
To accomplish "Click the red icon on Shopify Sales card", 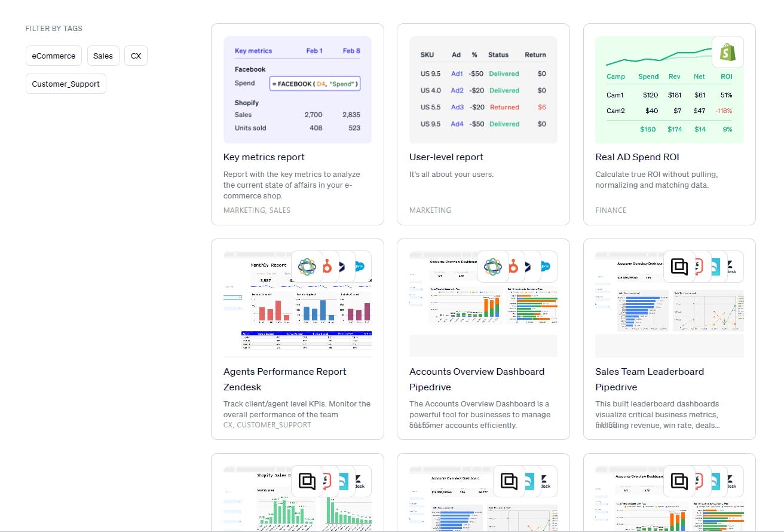I will pyautogui.click(x=328, y=481).
